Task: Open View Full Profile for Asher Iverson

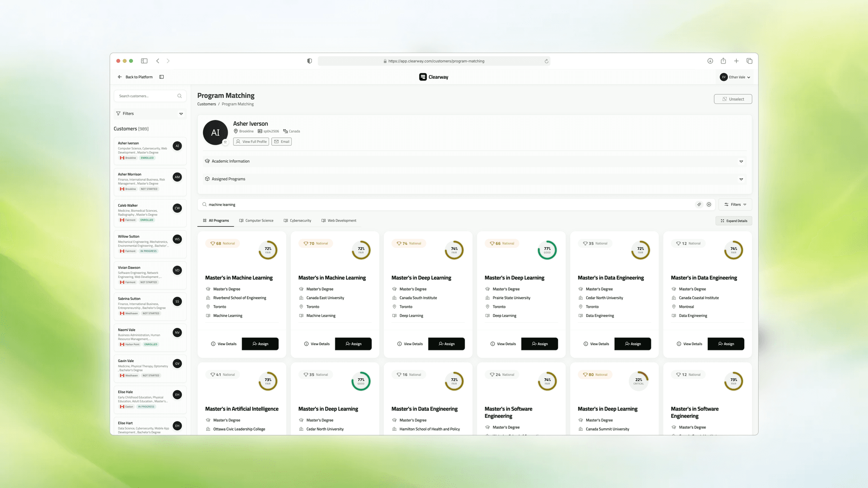Action: [251, 141]
